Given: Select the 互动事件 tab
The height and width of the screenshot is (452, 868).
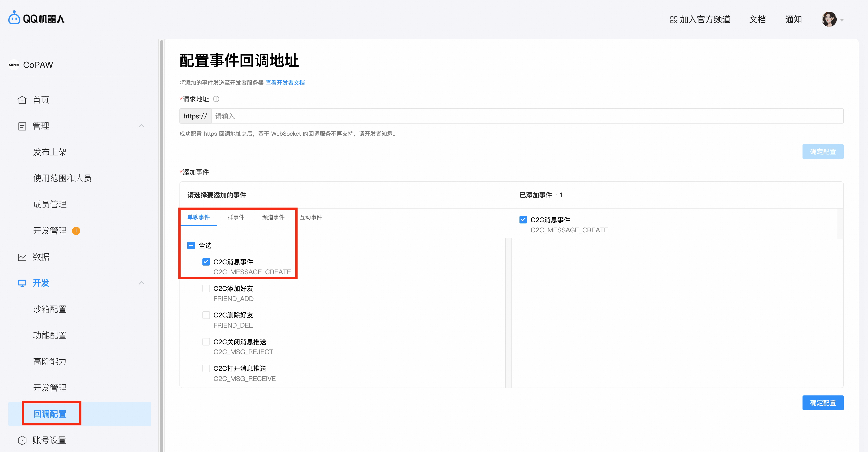Looking at the screenshot, I should [310, 217].
